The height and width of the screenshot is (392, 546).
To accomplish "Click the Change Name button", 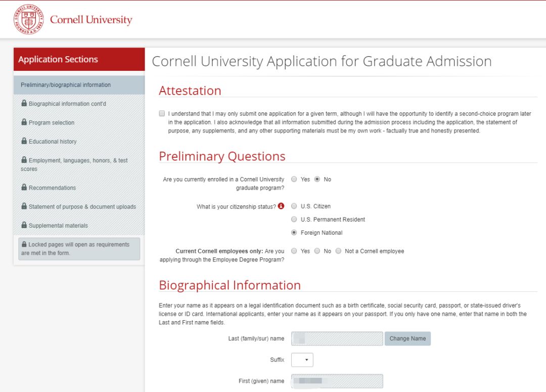I will pos(408,338).
